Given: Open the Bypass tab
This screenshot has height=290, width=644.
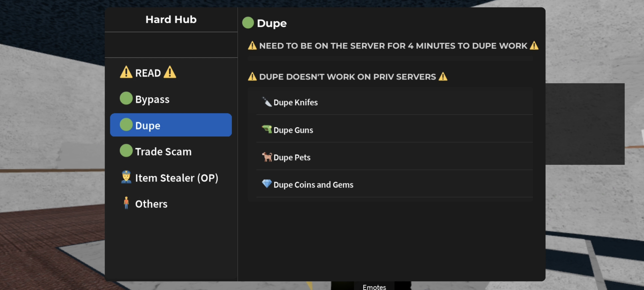Looking at the screenshot, I should pos(152,99).
